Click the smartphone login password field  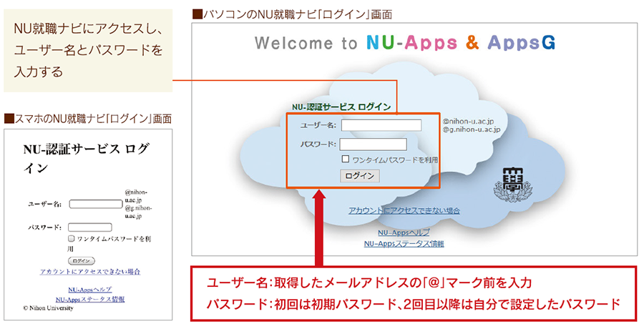click(x=90, y=227)
